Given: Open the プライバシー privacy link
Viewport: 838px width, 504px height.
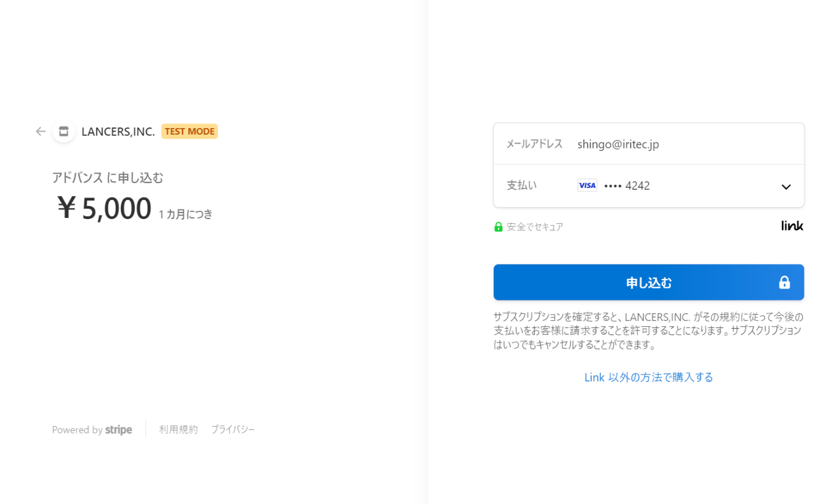Looking at the screenshot, I should click(233, 430).
